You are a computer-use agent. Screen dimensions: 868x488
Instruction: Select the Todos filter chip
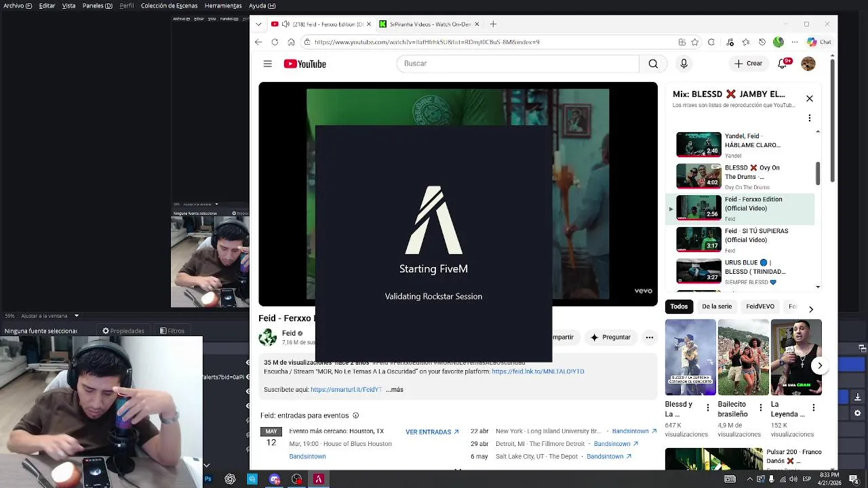pos(679,306)
